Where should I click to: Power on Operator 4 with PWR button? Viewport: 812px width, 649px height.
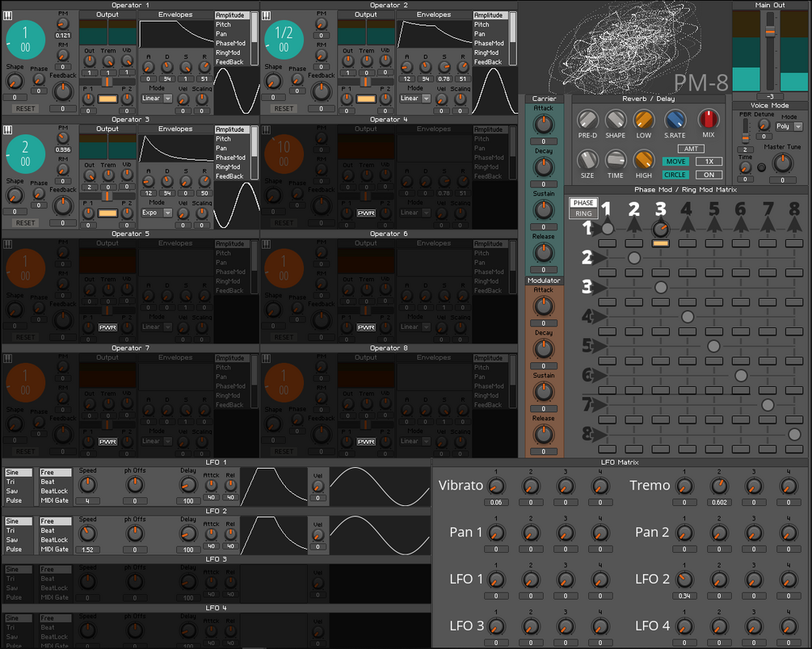click(x=366, y=213)
